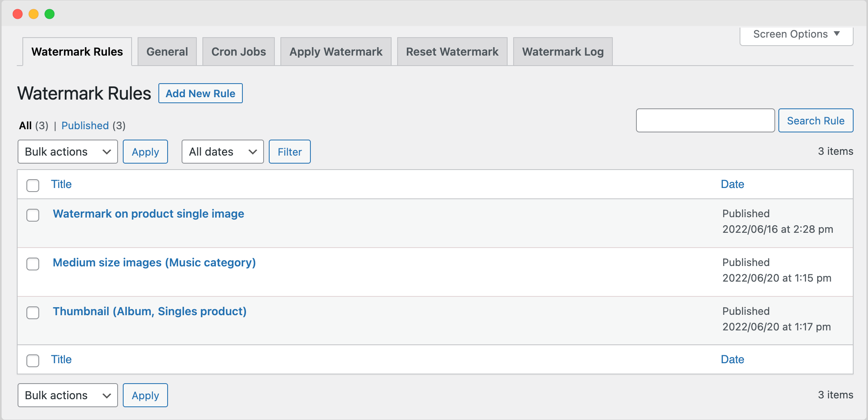The height and width of the screenshot is (420, 868).
Task: Click the Search Rule button
Action: (x=816, y=120)
